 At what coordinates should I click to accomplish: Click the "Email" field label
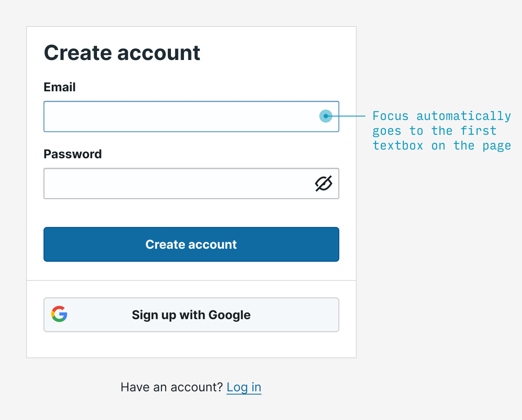click(x=60, y=87)
